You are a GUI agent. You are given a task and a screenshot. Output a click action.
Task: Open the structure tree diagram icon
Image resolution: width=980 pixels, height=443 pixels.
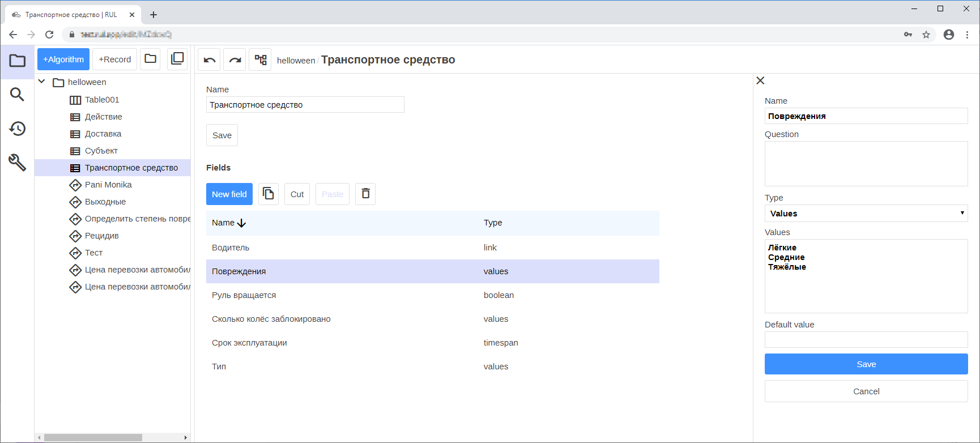260,59
